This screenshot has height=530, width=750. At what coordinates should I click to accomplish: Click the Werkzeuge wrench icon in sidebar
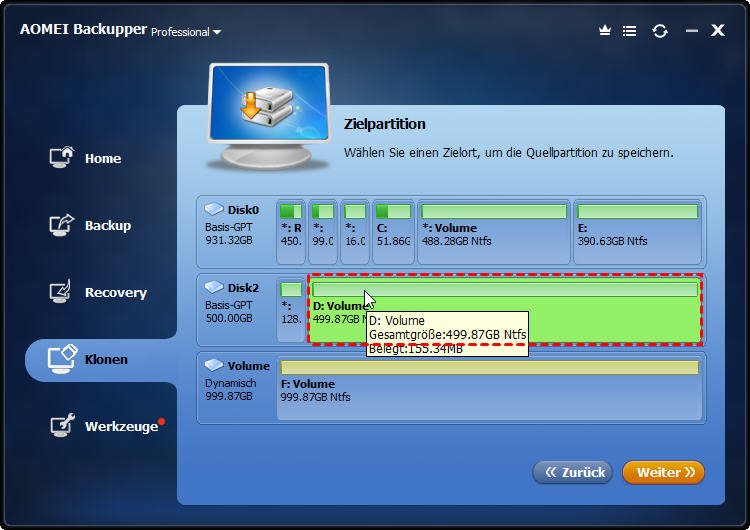click(x=63, y=425)
